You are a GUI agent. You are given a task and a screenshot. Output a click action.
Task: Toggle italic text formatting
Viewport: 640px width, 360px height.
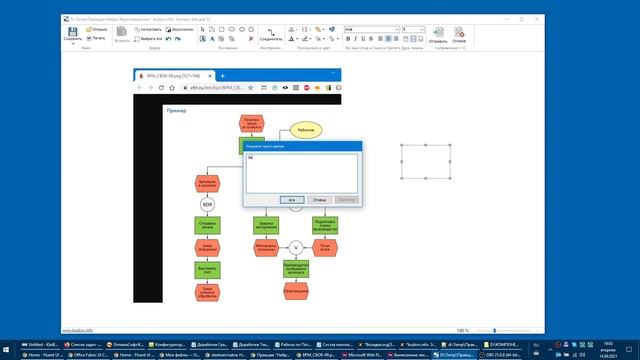(x=356, y=39)
